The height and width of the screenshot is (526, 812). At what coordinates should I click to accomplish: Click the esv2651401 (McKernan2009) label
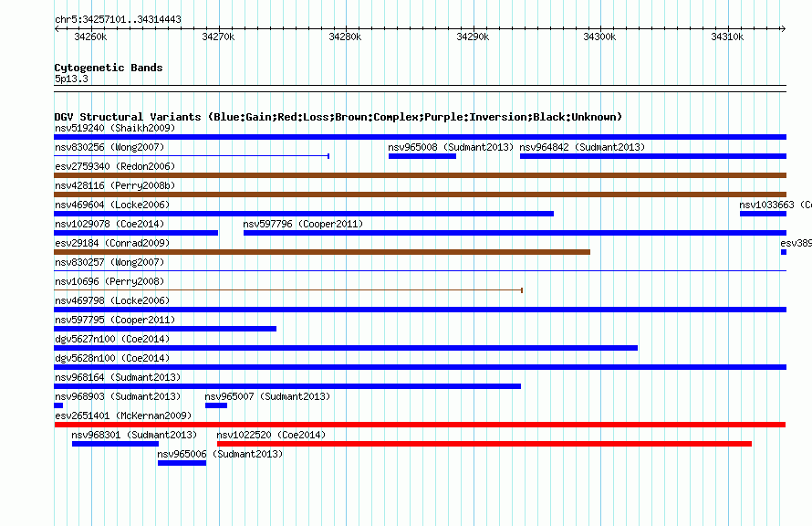[123, 416]
